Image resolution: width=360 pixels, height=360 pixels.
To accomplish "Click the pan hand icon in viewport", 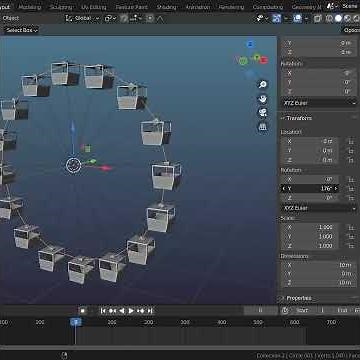I will point(263,99).
